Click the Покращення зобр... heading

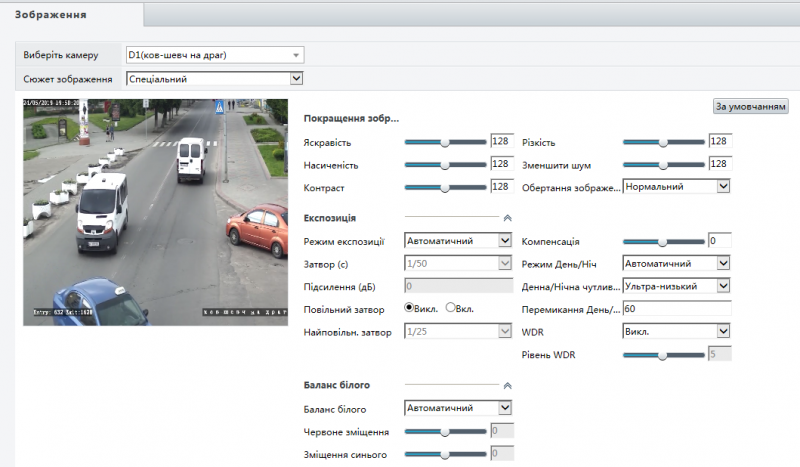click(351, 118)
